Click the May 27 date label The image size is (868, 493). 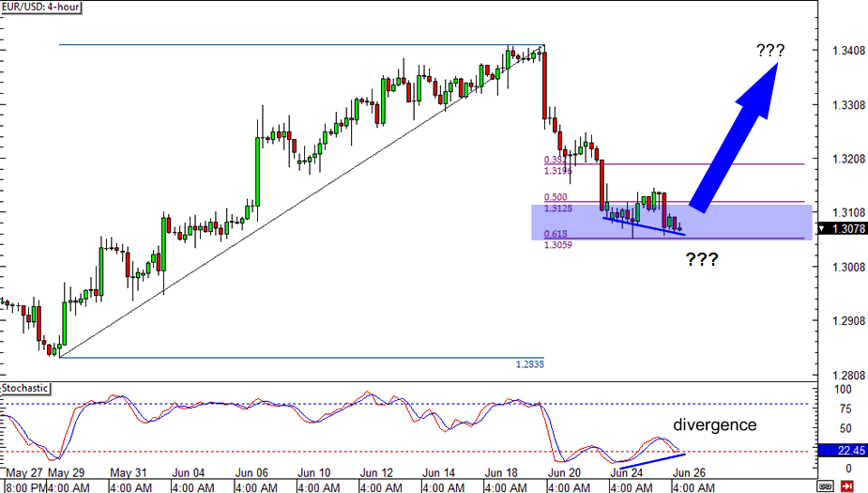[23, 473]
